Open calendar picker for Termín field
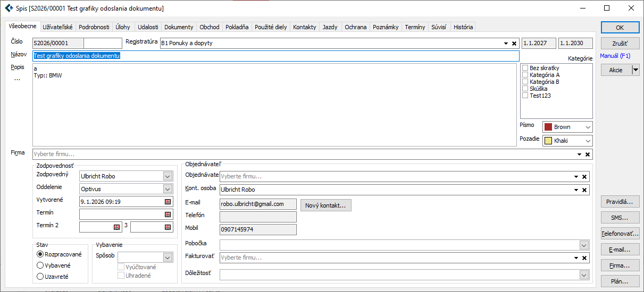This screenshot has width=644, height=292. 168,214
